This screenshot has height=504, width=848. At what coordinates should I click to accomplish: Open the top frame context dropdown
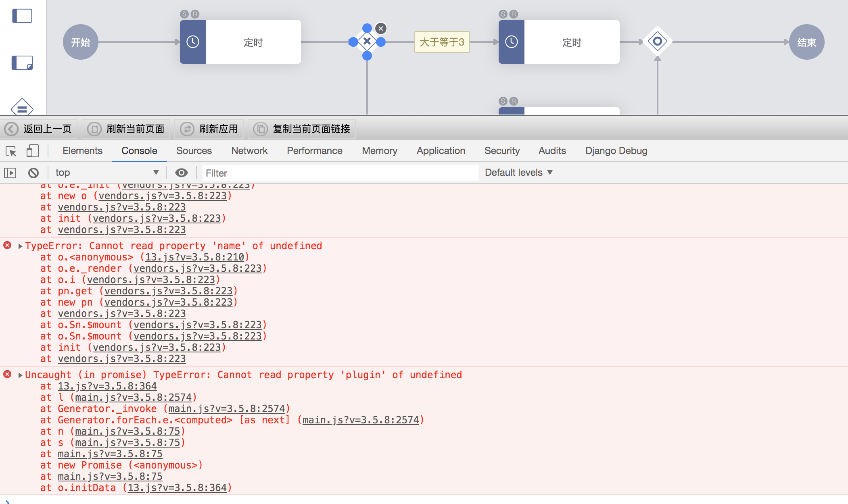pos(106,172)
